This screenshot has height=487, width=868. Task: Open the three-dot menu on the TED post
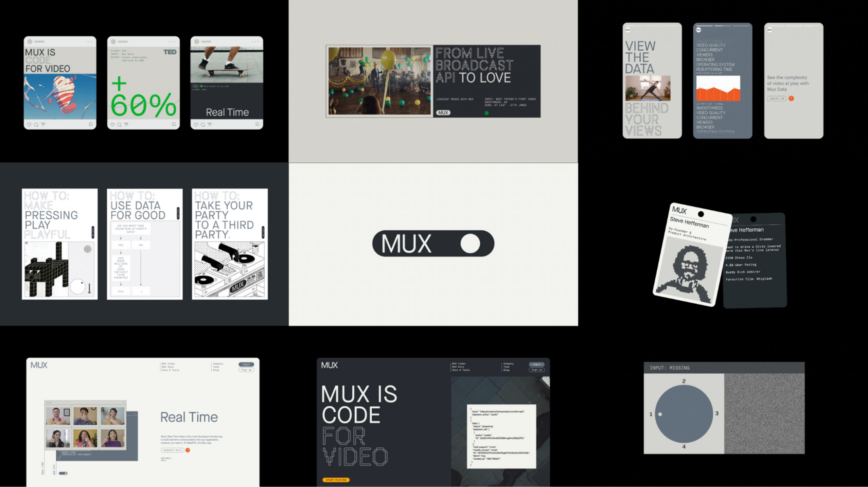(x=172, y=42)
